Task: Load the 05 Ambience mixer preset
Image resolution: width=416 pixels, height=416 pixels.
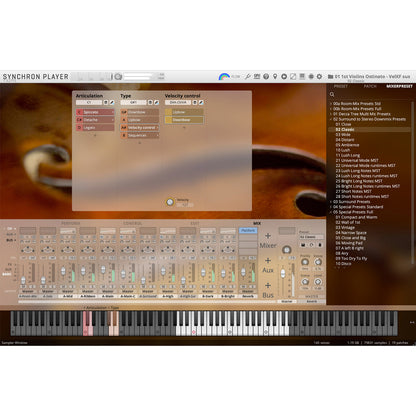Action: (347, 145)
